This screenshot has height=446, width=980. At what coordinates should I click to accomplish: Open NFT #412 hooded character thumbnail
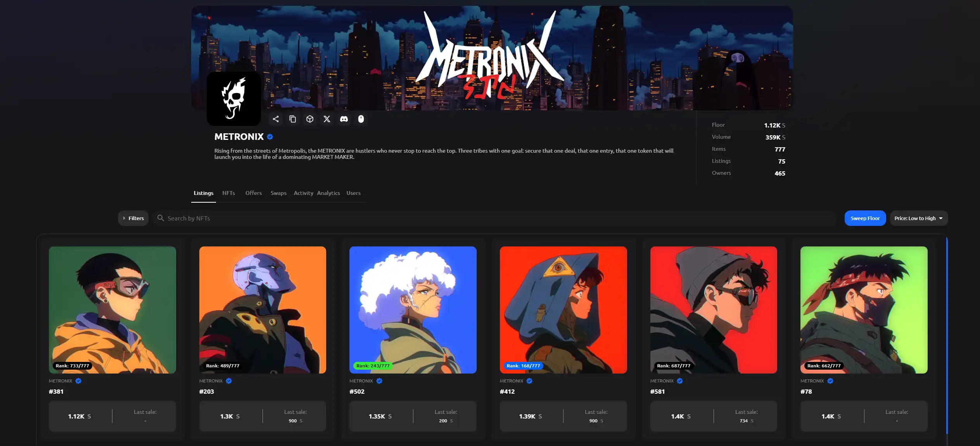(x=563, y=310)
